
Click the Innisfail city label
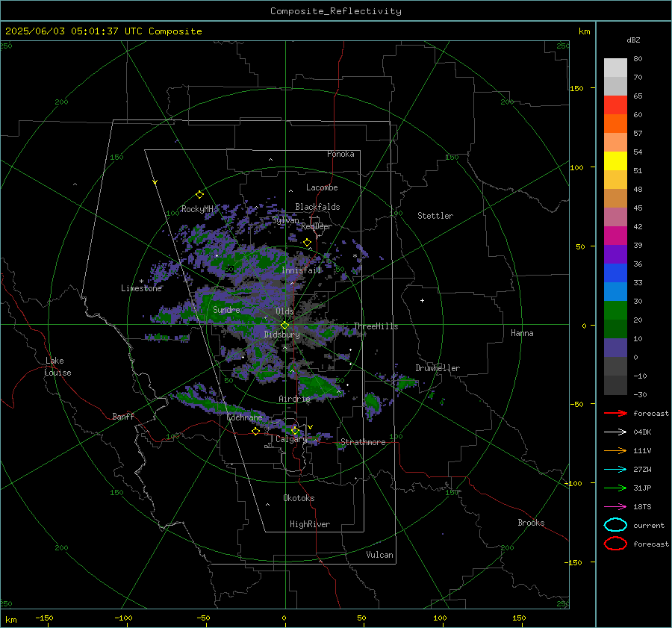(x=302, y=270)
